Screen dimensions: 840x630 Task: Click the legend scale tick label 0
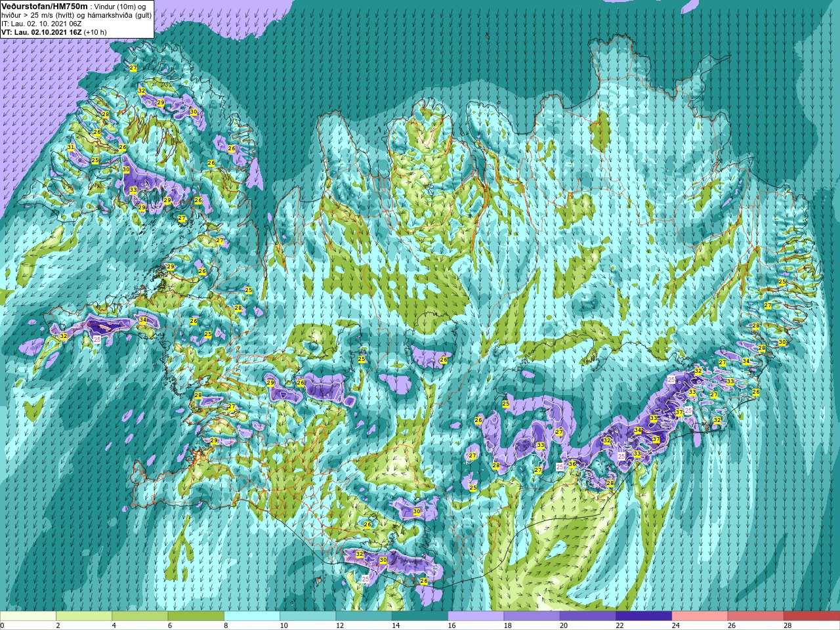(2, 625)
